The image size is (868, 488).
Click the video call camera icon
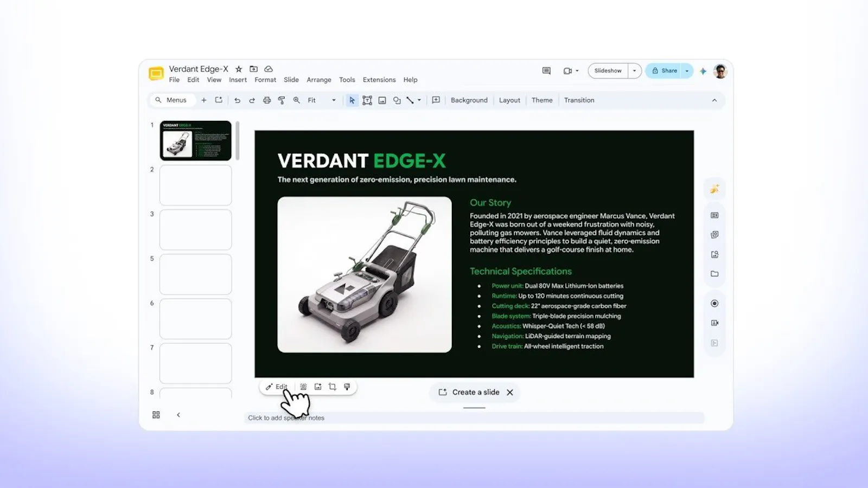click(x=567, y=70)
